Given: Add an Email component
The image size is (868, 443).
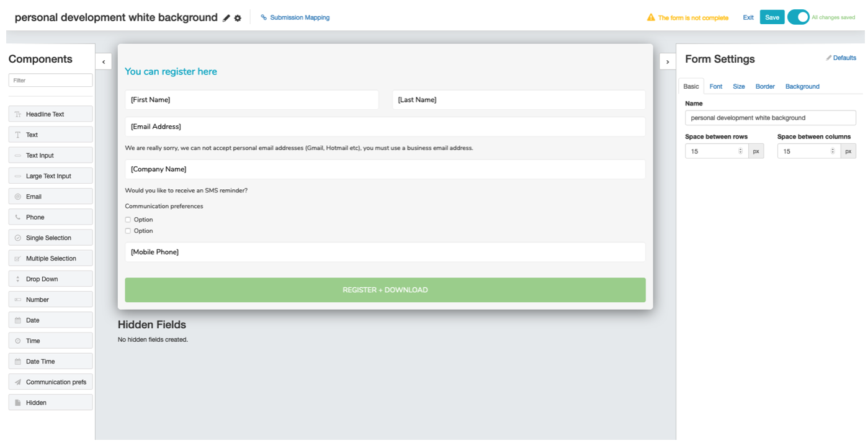Looking at the screenshot, I should pos(51,197).
